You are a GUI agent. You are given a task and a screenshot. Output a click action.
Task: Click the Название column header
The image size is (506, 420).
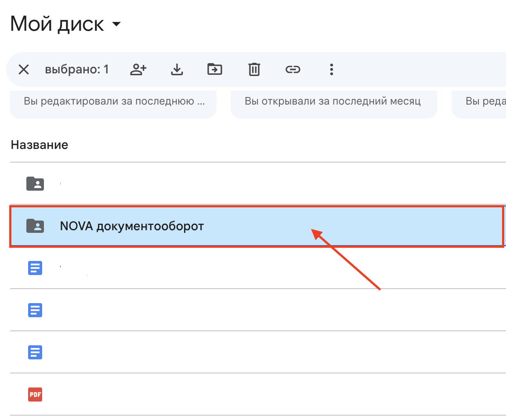click(x=40, y=145)
